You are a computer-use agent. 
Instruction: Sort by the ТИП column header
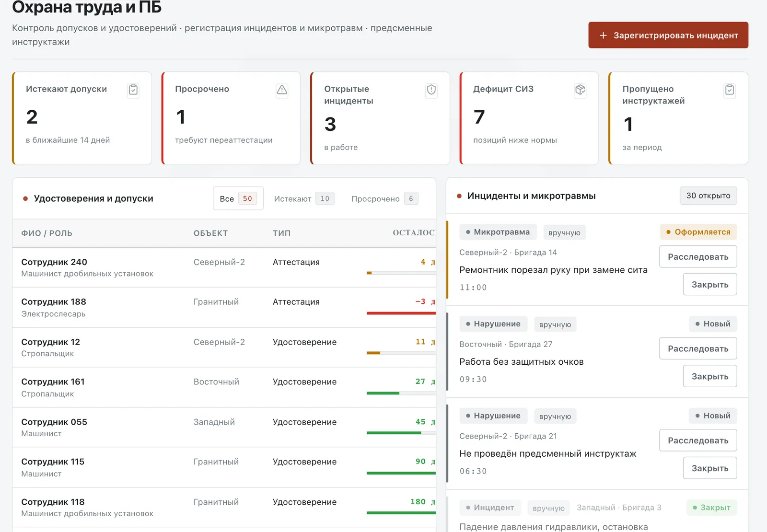(282, 233)
